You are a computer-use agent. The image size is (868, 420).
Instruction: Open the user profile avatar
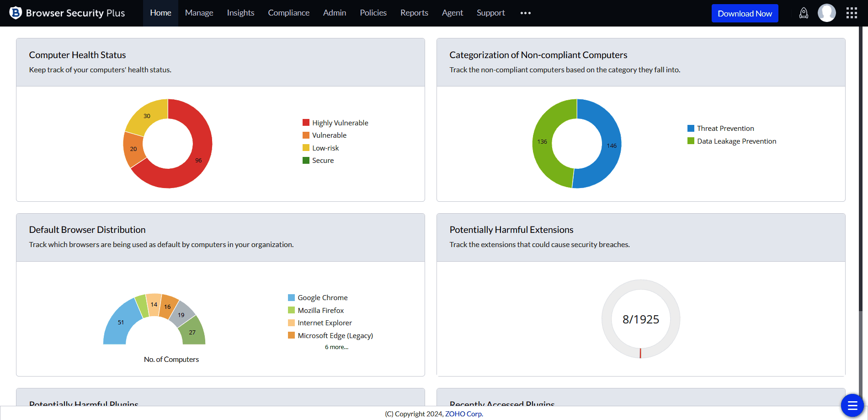click(826, 13)
